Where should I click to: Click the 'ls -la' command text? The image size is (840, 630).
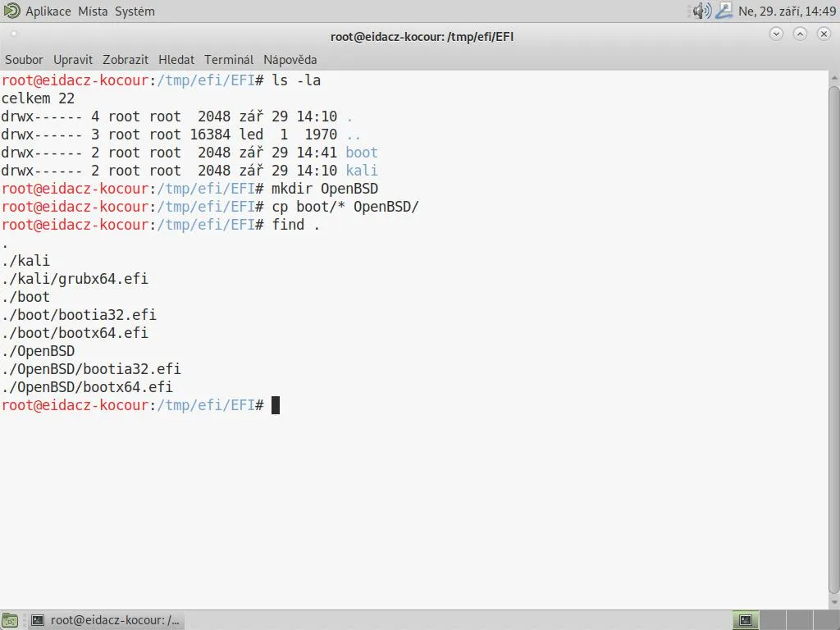pyautogui.click(x=296, y=80)
